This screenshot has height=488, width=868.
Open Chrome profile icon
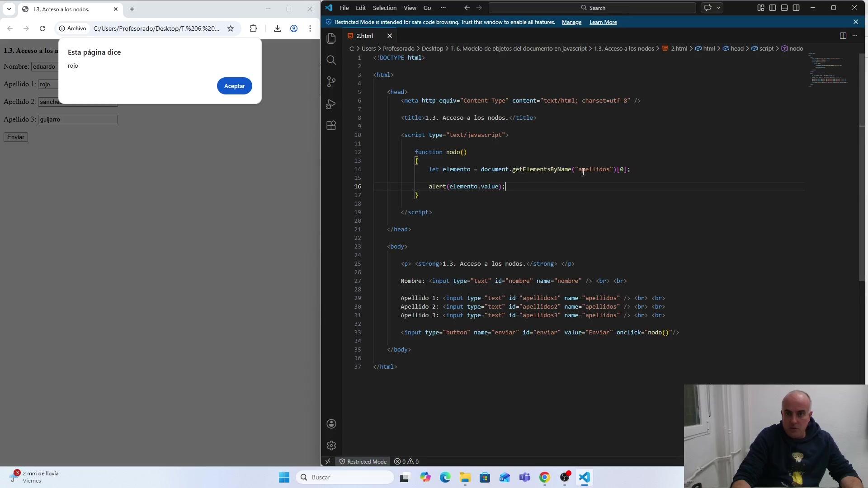(x=294, y=28)
